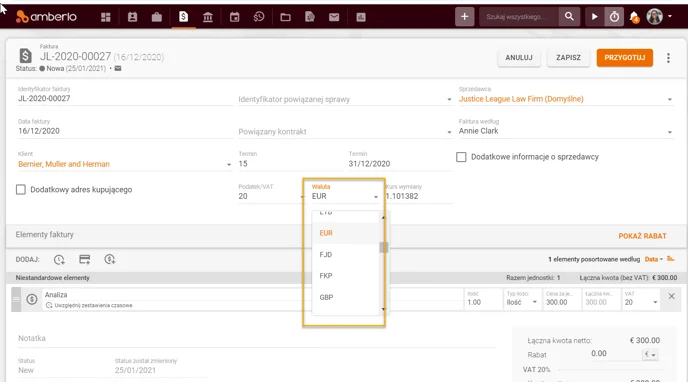
Task: Open the sort by Data dropdown
Action: pyautogui.click(x=654, y=259)
